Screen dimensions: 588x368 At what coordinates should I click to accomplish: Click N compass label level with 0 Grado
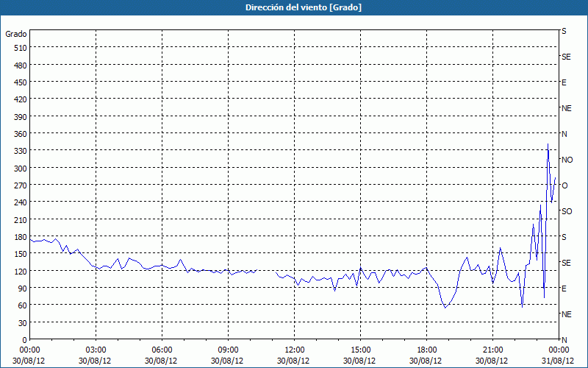(x=564, y=340)
